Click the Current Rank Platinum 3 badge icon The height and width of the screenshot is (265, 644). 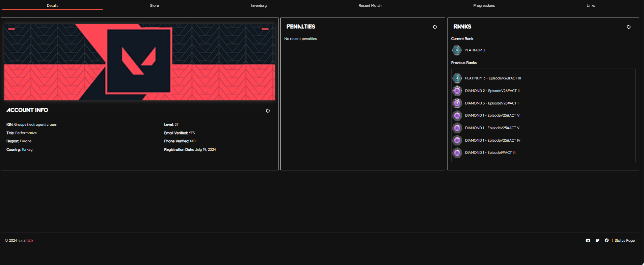pyautogui.click(x=457, y=50)
